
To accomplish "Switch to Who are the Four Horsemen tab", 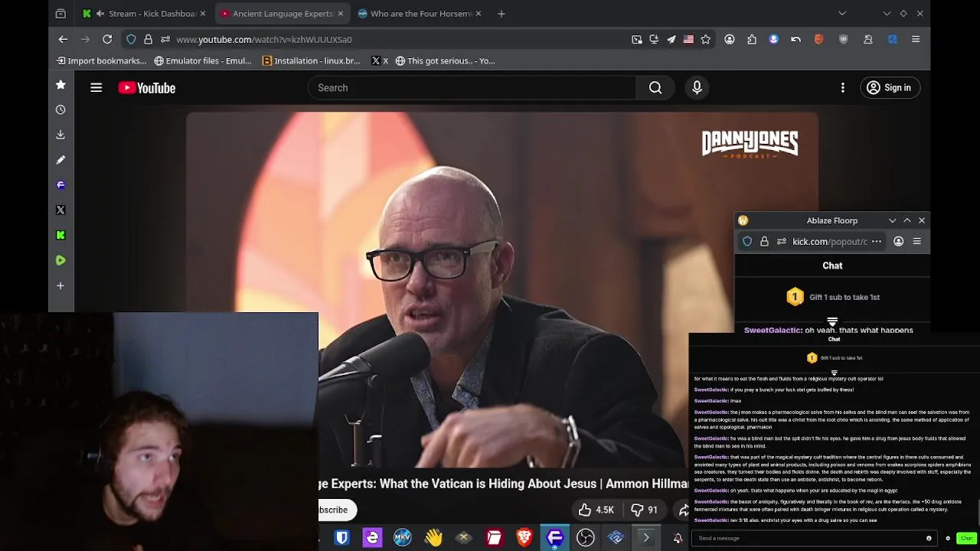I will coord(420,13).
